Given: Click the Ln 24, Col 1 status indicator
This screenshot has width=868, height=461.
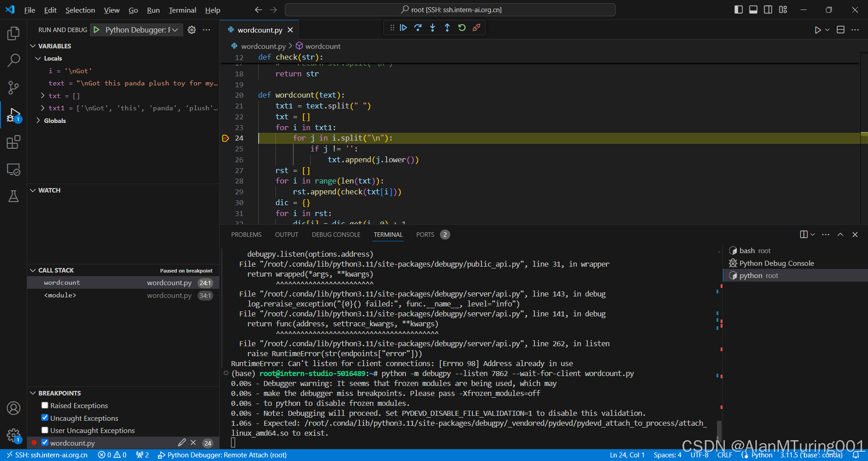Looking at the screenshot, I should pos(627,455).
